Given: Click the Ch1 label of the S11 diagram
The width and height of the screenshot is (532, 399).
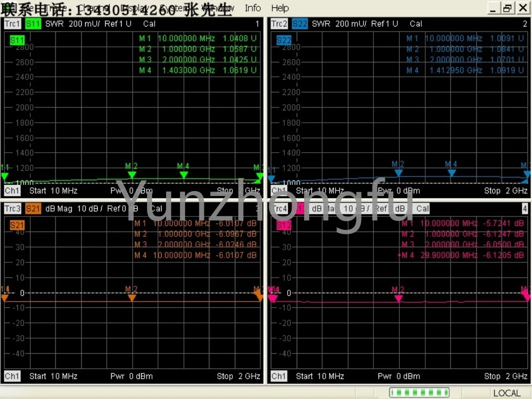Looking at the screenshot, I should click(x=12, y=191).
